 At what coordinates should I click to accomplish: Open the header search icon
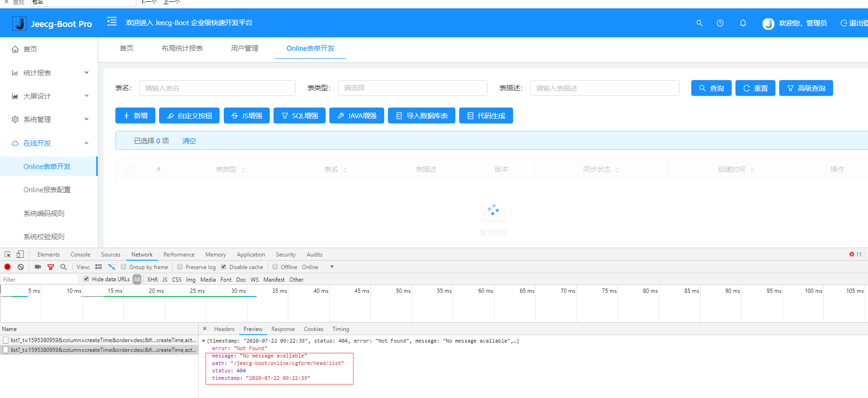(x=699, y=23)
